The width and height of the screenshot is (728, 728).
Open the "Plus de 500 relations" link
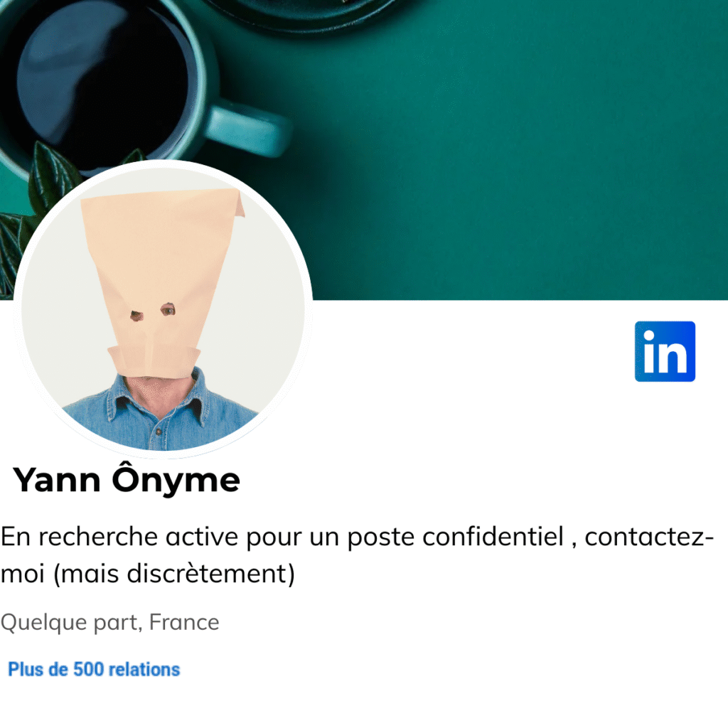pyautogui.click(x=94, y=670)
